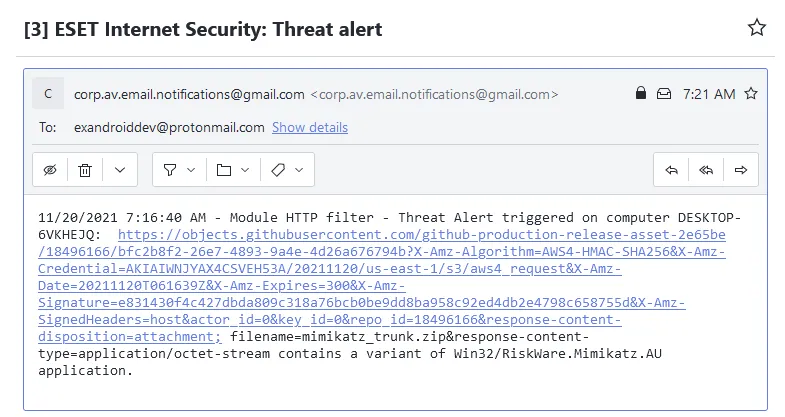
Task: Click recipient exandroiddev@protonmail.com
Action: click(x=169, y=128)
